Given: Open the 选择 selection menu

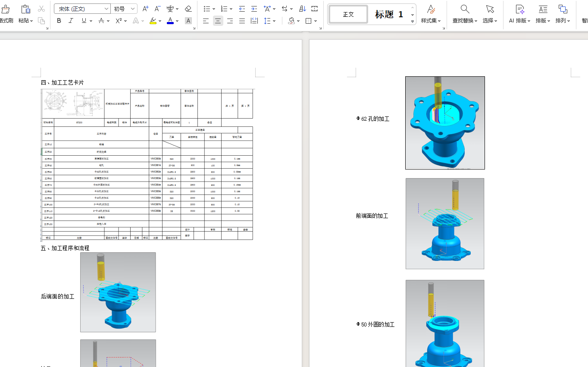Looking at the screenshot, I should (490, 14).
